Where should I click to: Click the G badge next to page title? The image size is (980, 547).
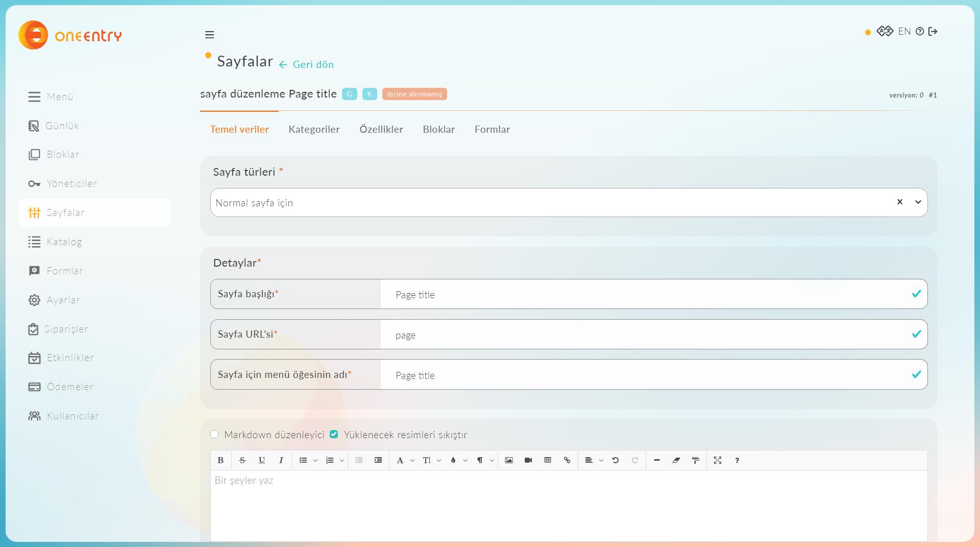click(350, 94)
